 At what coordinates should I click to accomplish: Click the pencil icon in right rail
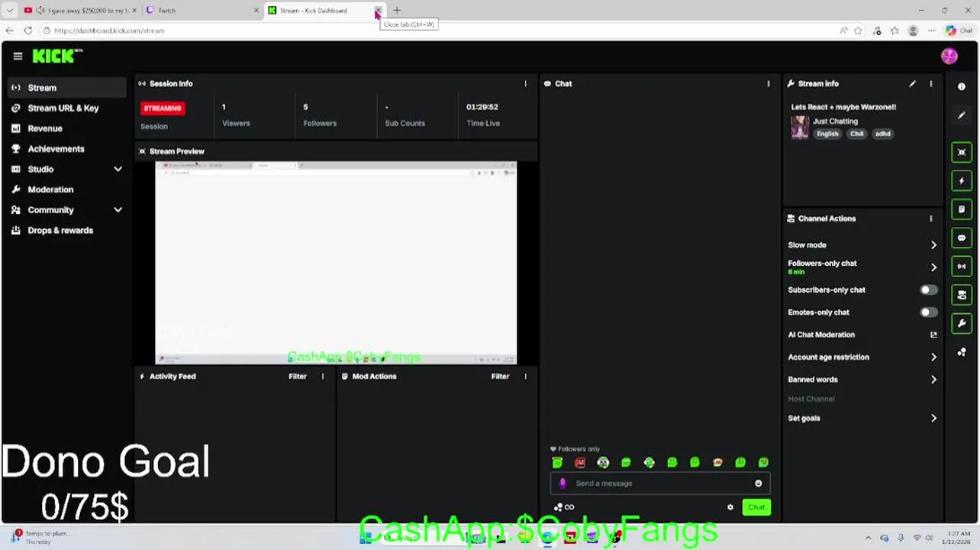962,115
